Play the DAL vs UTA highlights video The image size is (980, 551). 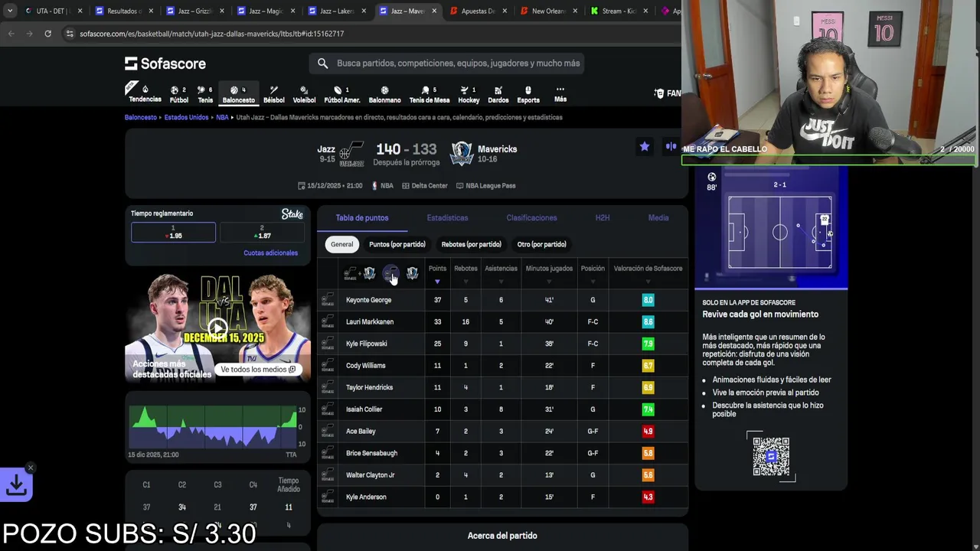pyautogui.click(x=218, y=328)
